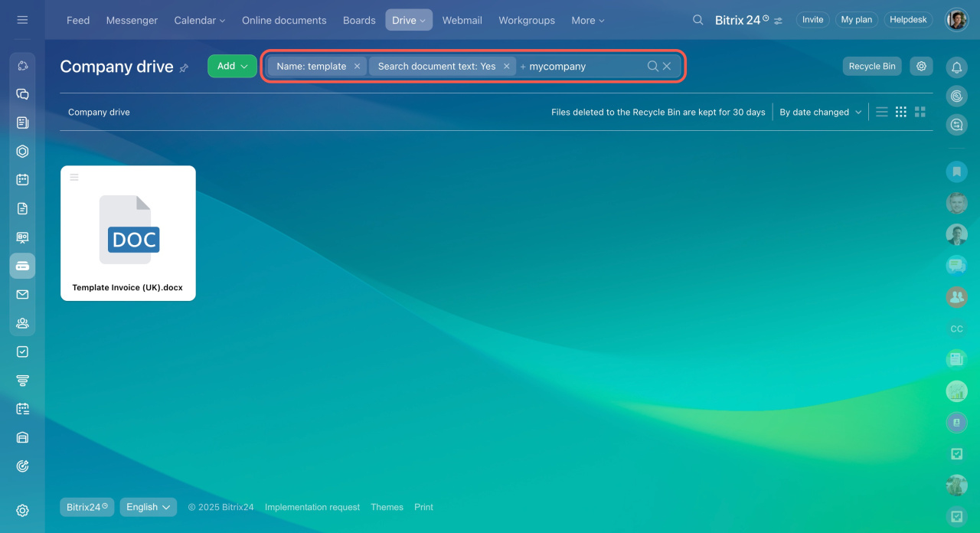Open the hamburger menu at top left
Image resolution: width=980 pixels, height=533 pixels.
click(x=22, y=20)
